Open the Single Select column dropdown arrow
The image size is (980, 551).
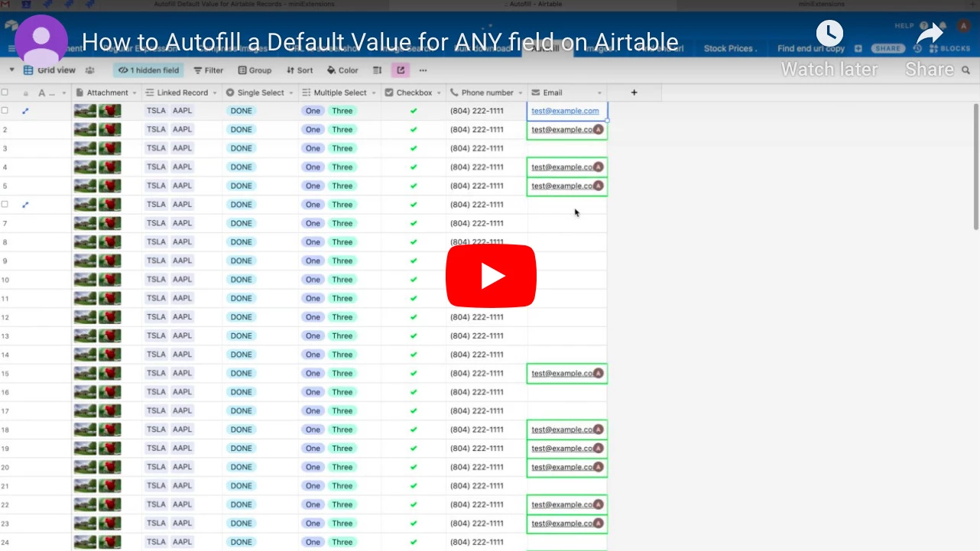coord(290,93)
